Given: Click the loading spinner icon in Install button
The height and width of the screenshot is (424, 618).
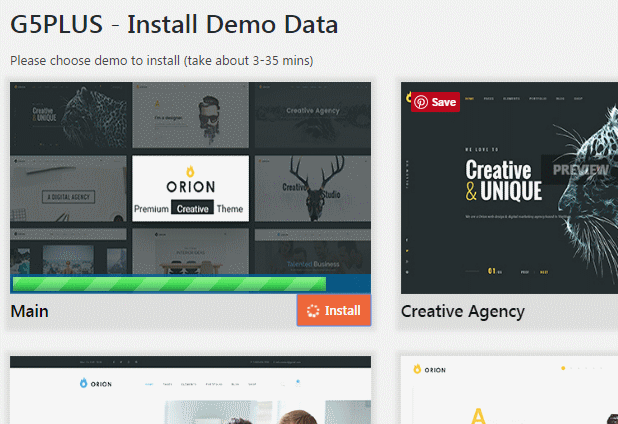Looking at the screenshot, I should point(313,311).
